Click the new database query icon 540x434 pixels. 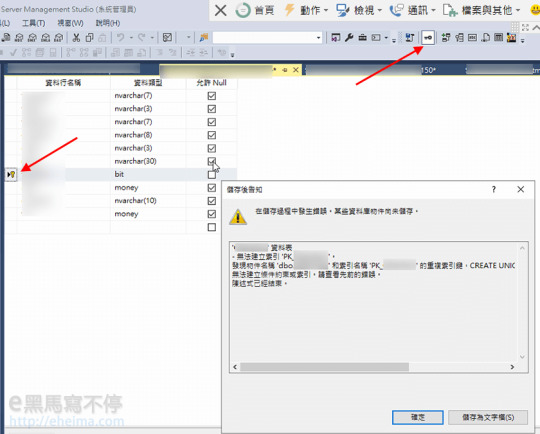[x=6, y=38]
